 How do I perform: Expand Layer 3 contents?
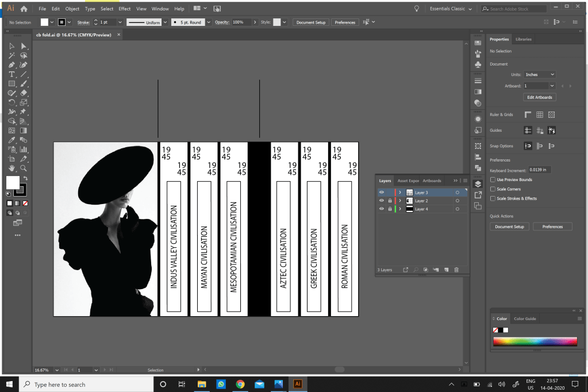399,193
